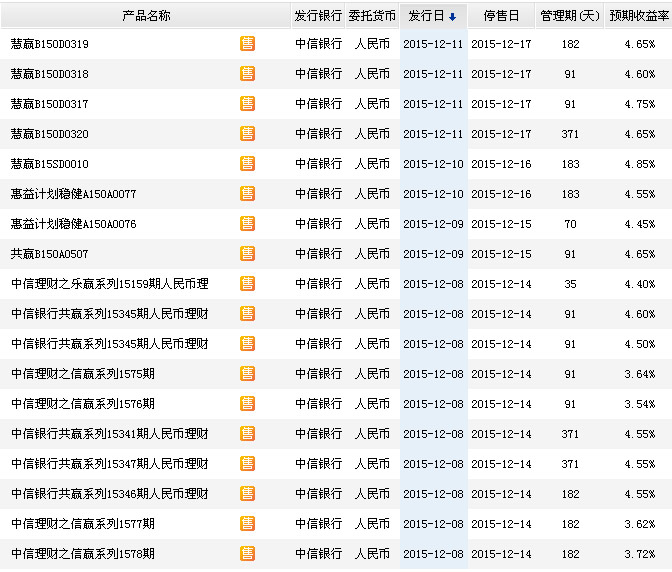Image resolution: width=672 pixels, height=572 pixels.
Task: Open 中信银行共赢系列15341期人民币理财 product
Action: 110,434
